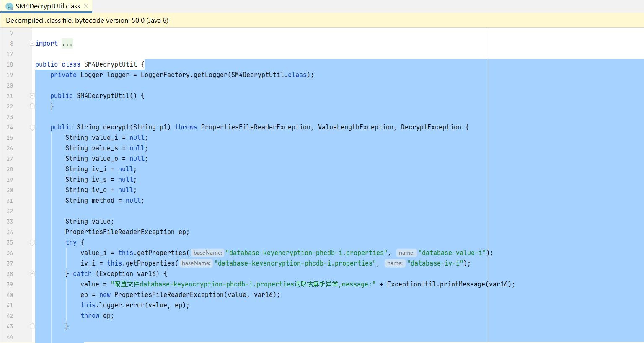644x343 pixels.
Task: Click 'value_i' declaration on line 25
Action: pos(105,138)
